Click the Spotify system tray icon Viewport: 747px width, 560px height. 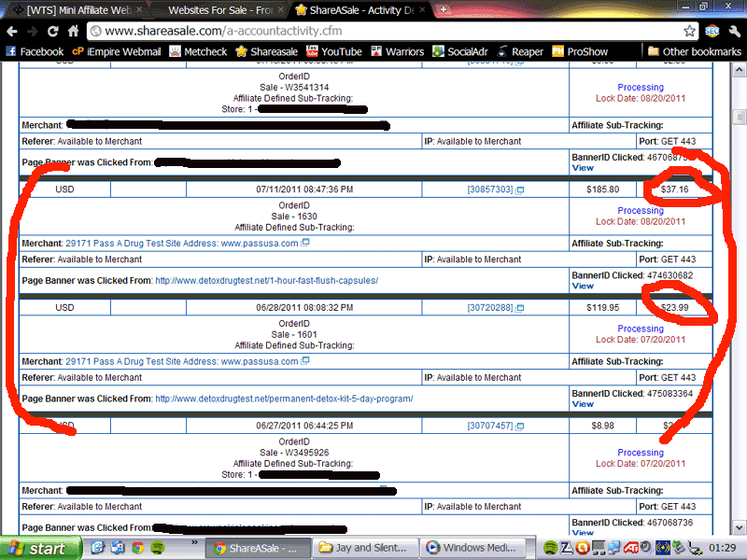(x=550, y=548)
